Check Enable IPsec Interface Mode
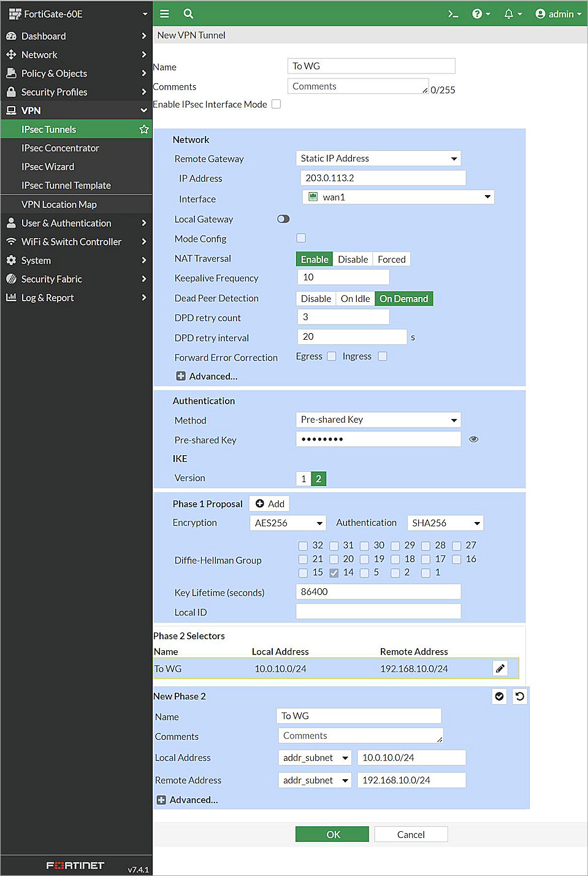588x876 pixels. pos(276,104)
